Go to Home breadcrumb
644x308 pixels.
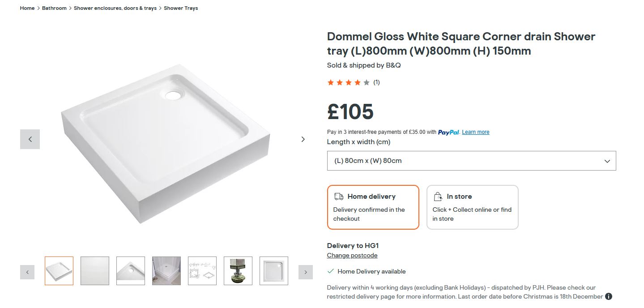pyautogui.click(x=27, y=8)
